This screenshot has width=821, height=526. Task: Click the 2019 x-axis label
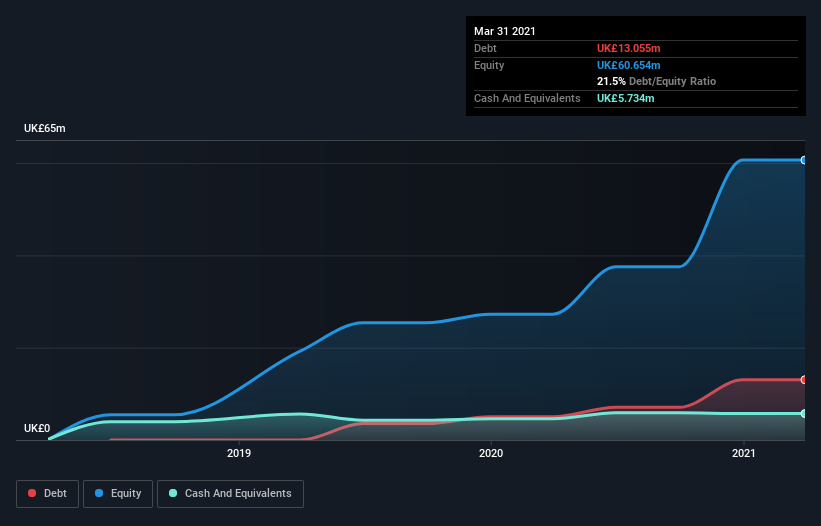pos(239,453)
